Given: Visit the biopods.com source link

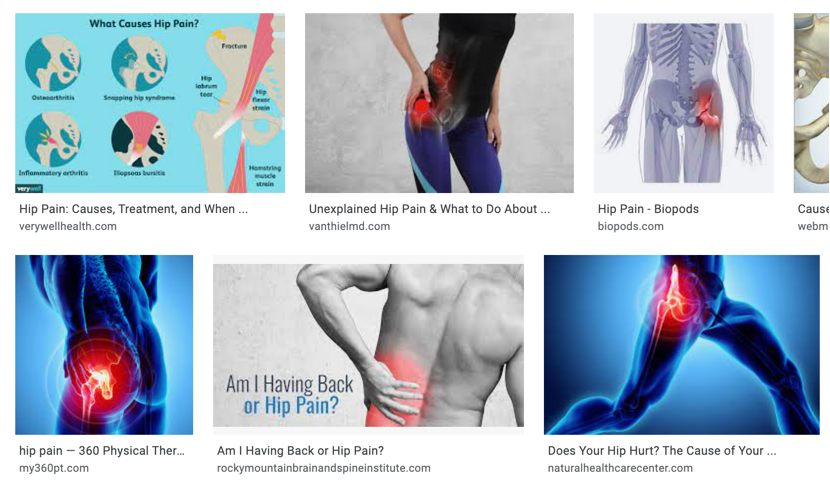Looking at the screenshot, I should [630, 226].
